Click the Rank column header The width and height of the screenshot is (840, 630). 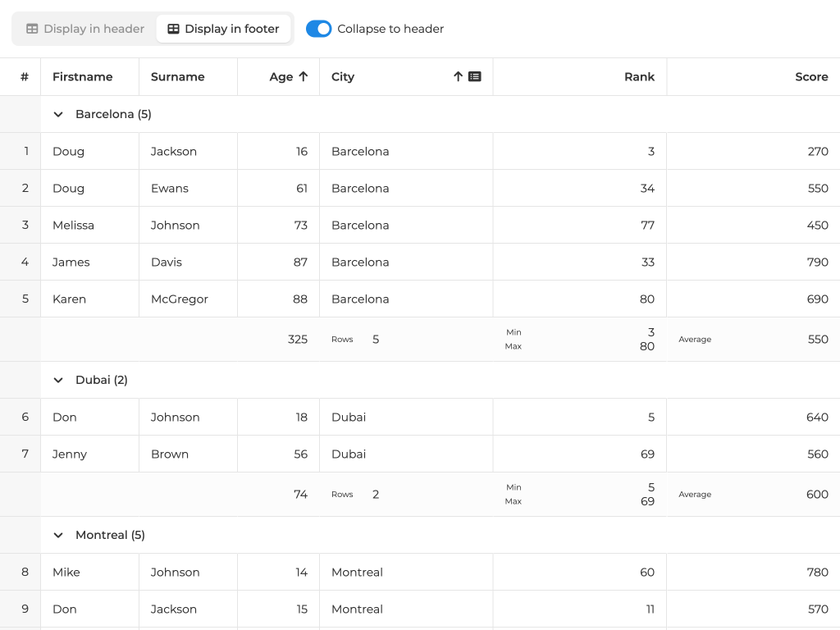(x=639, y=76)
